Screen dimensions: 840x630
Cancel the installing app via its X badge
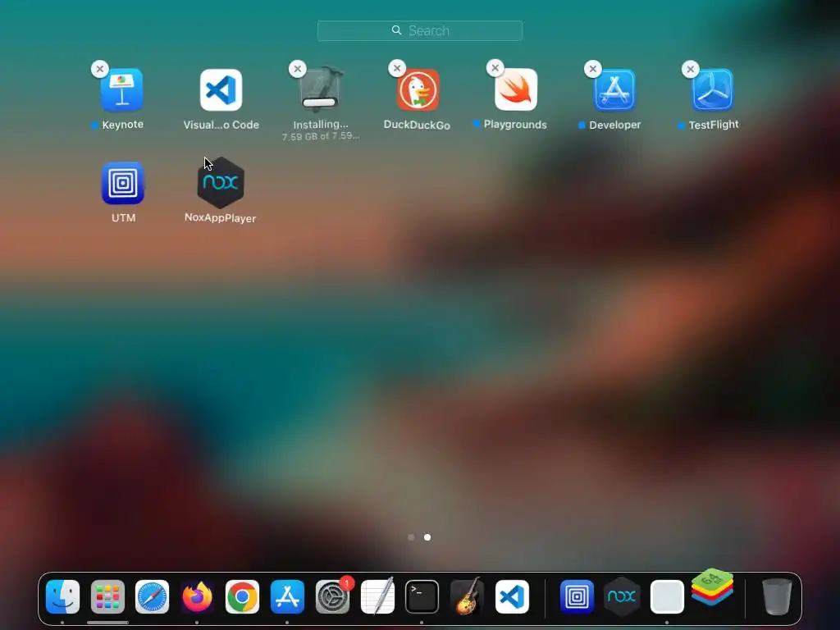click(297, 69)
